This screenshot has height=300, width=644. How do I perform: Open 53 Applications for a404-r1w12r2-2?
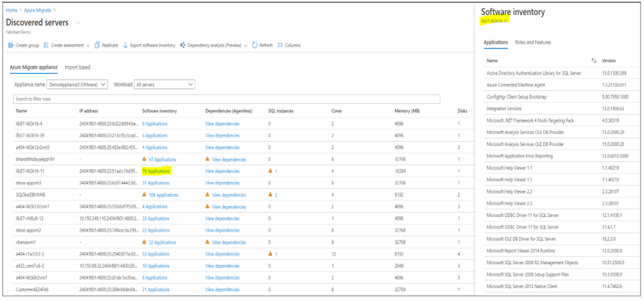click(156, 254)
